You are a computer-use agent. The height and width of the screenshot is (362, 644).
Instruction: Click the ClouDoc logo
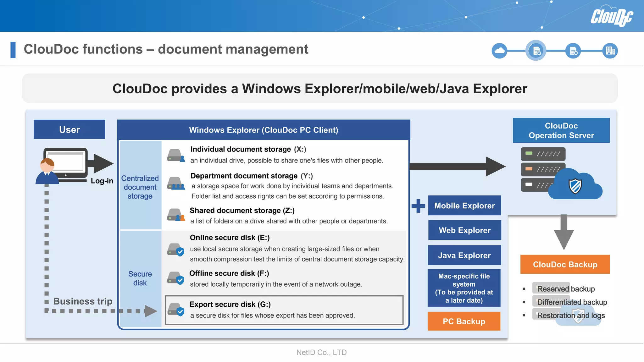tap(611, 16)
